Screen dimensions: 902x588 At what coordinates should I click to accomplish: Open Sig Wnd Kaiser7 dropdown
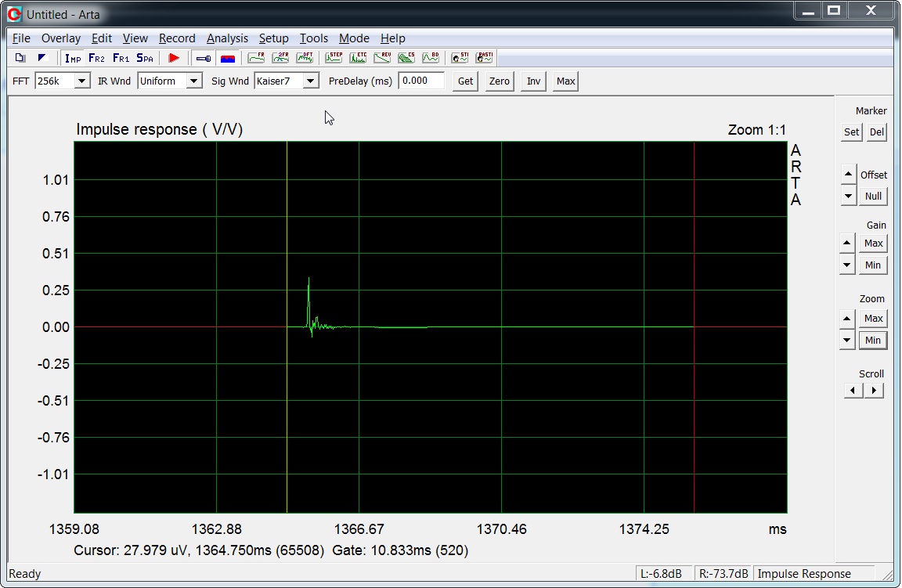pos(310,81)
